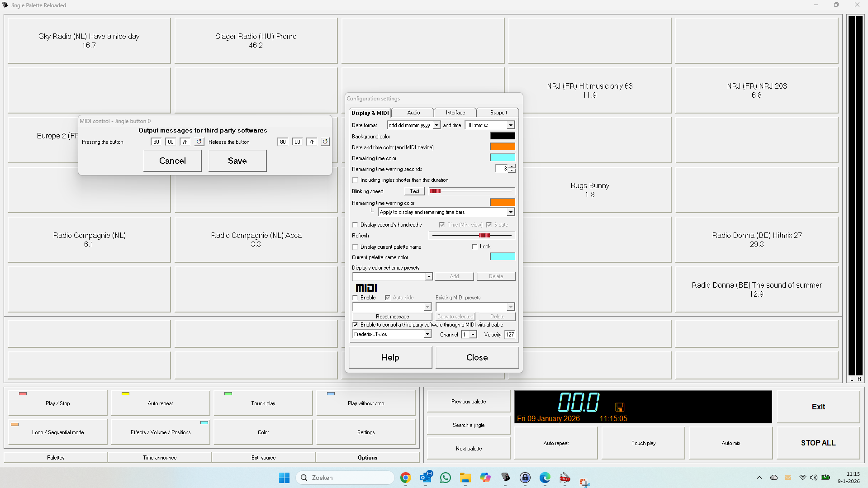Open WhatsApp from the taskbar

click(446, 477)
